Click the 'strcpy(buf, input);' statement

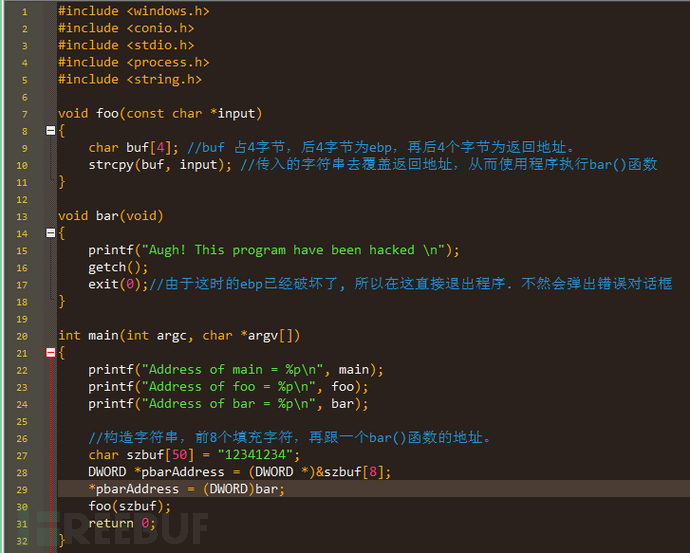(160, 165)
